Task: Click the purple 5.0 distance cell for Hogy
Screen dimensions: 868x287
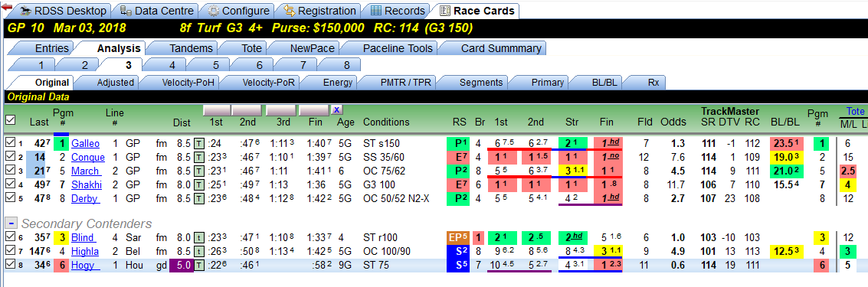Action: (x=181, y=266)
